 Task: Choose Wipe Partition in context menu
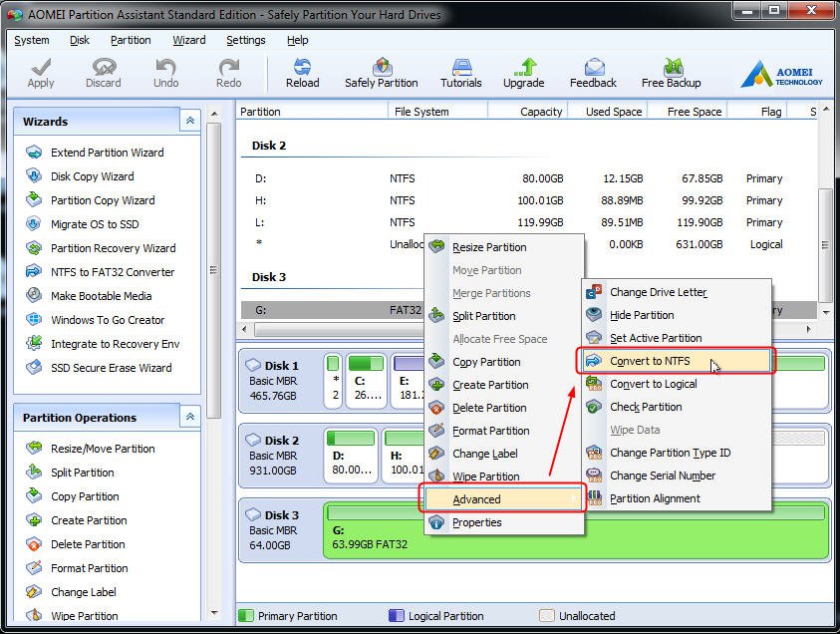coord(503,476)
